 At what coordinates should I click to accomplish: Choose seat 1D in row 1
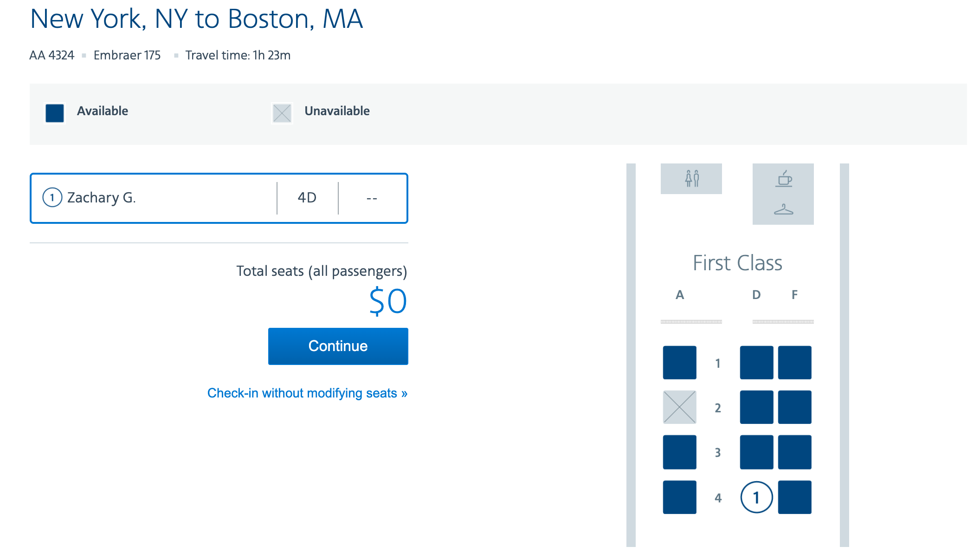pos(756,362)
